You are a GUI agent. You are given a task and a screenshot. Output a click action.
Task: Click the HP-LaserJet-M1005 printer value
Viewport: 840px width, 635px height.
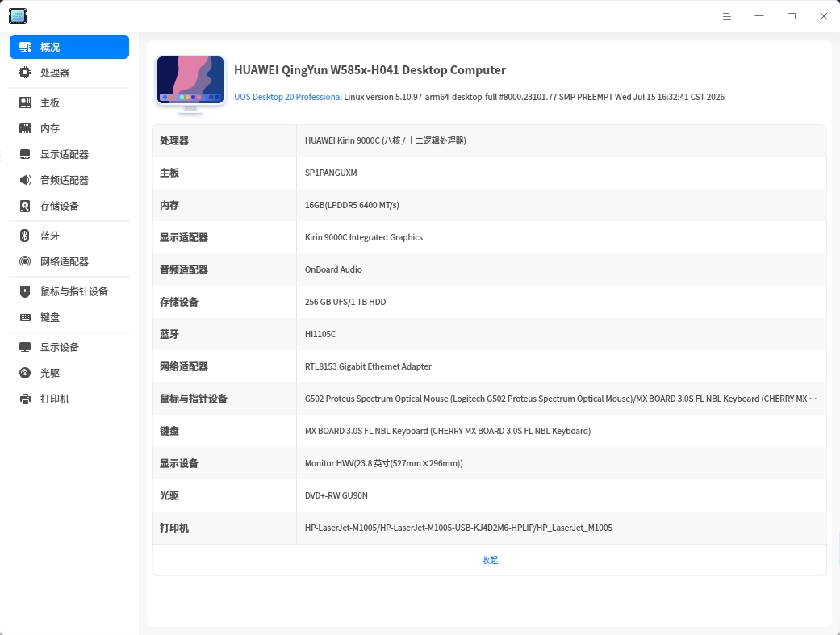pos(458,528)
